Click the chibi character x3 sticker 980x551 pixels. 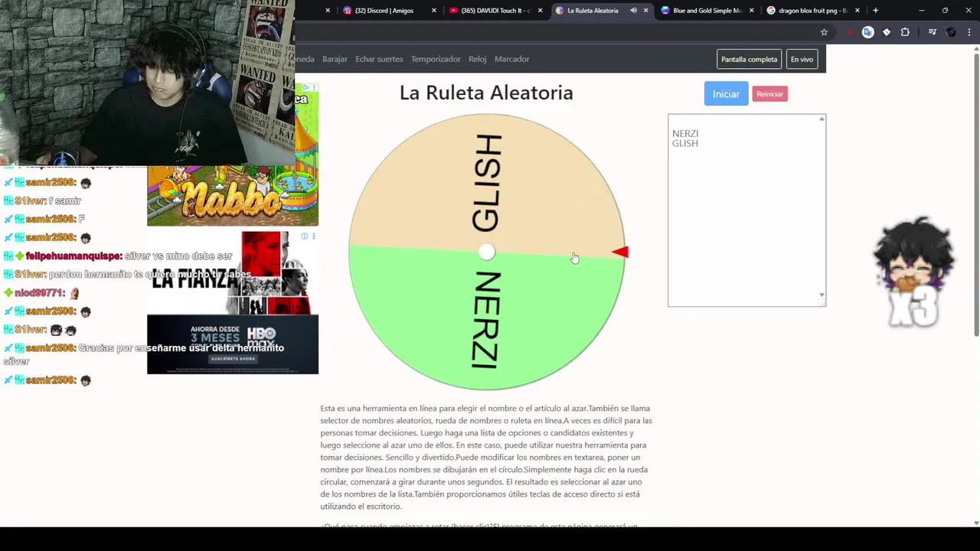(x=914, y=272)
